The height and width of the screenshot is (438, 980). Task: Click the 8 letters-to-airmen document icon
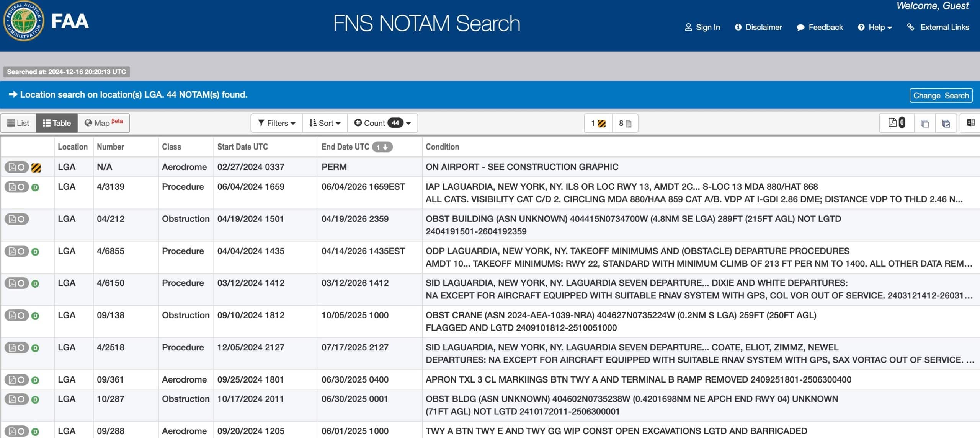[x=625, y=123]
